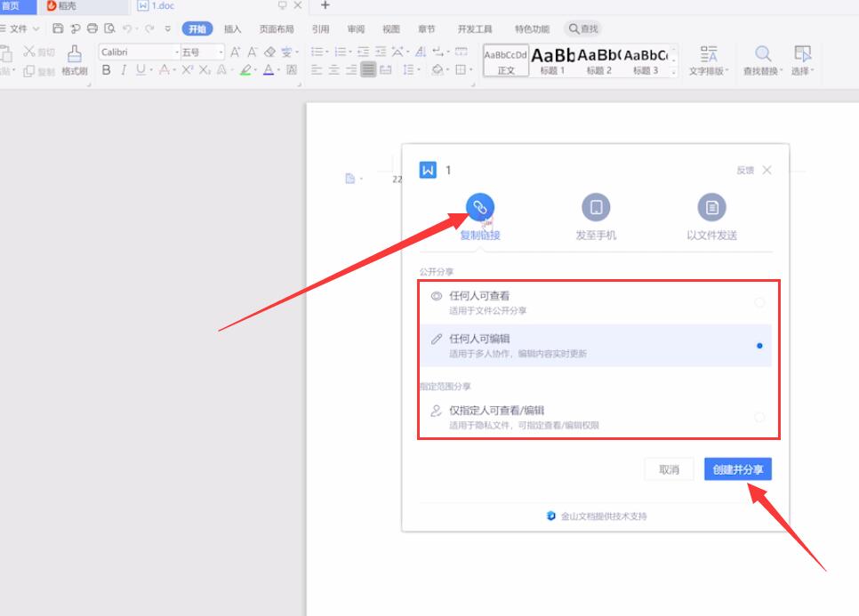
Task: Click the text highlight color pen
Action: (x=245, y=70)
